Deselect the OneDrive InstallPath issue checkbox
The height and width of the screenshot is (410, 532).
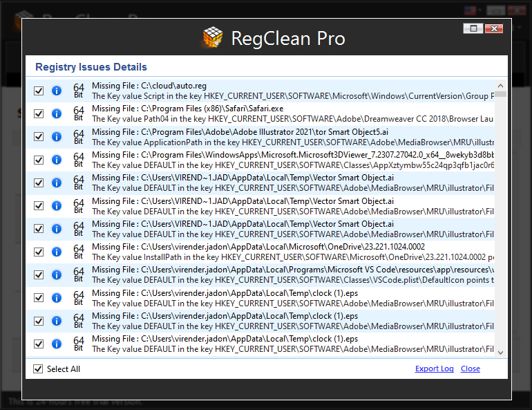[x=39, y=252]
